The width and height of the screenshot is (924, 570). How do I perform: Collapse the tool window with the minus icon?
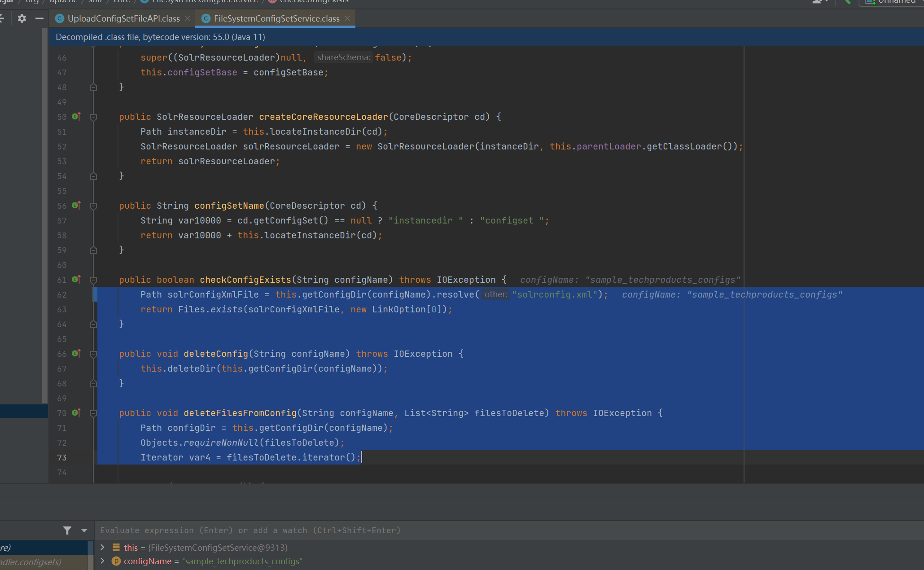(x=39, y=18)
